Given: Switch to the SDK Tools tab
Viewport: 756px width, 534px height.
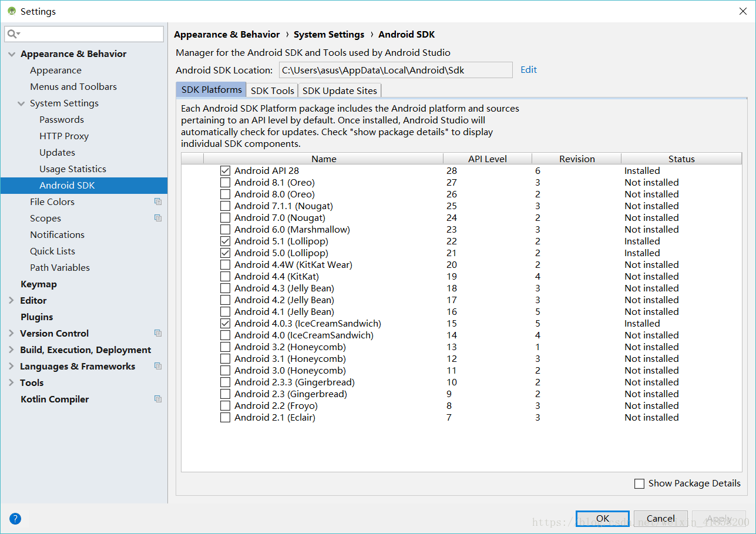Looking at the screenshot, I should pos(272,90).
